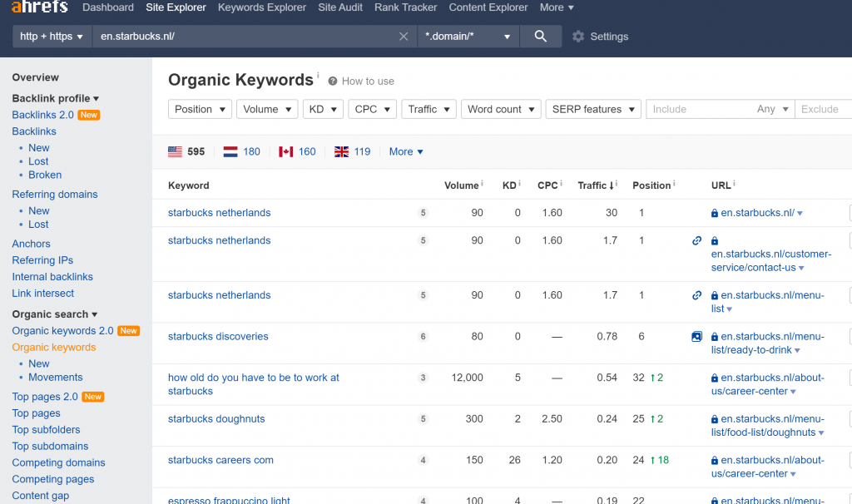Open Content gap report
Screen dimensions: 852x504
[41, 496]
